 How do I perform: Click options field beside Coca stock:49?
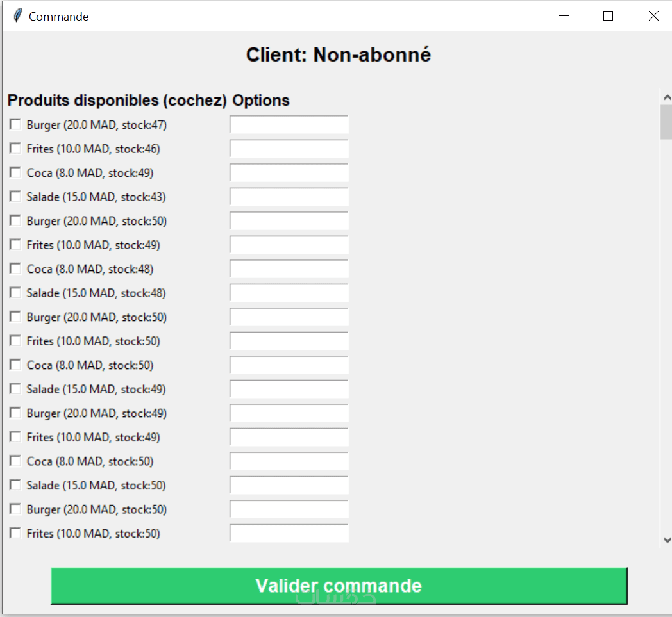(289, 172)
